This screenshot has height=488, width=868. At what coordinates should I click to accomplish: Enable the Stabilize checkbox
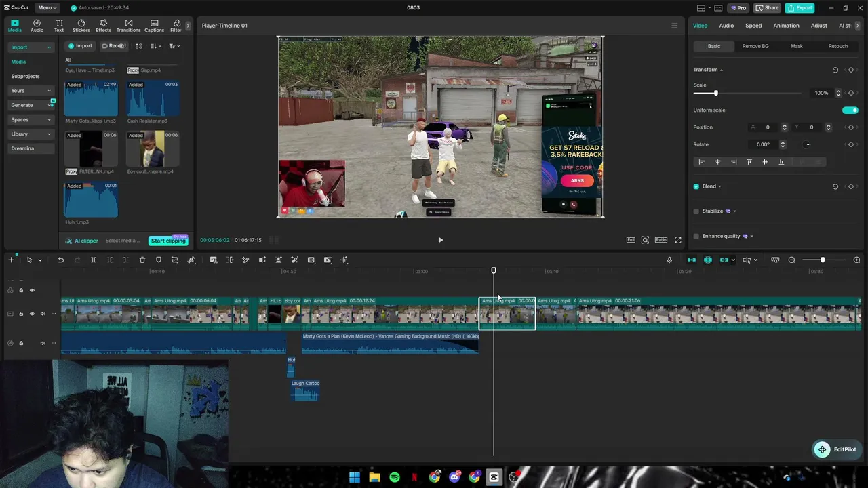click(696, 211)
